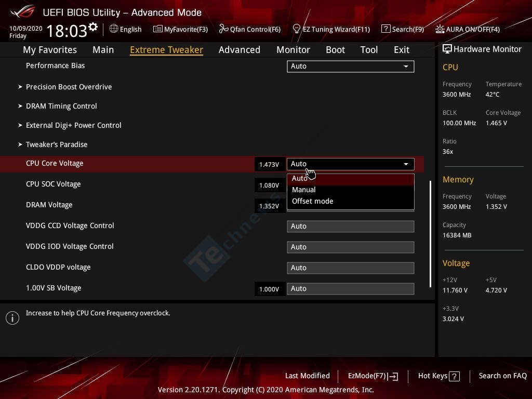This screenshot has width=532, height=399.
Task: Go to the Advanced tab
Action: [239, 50]
